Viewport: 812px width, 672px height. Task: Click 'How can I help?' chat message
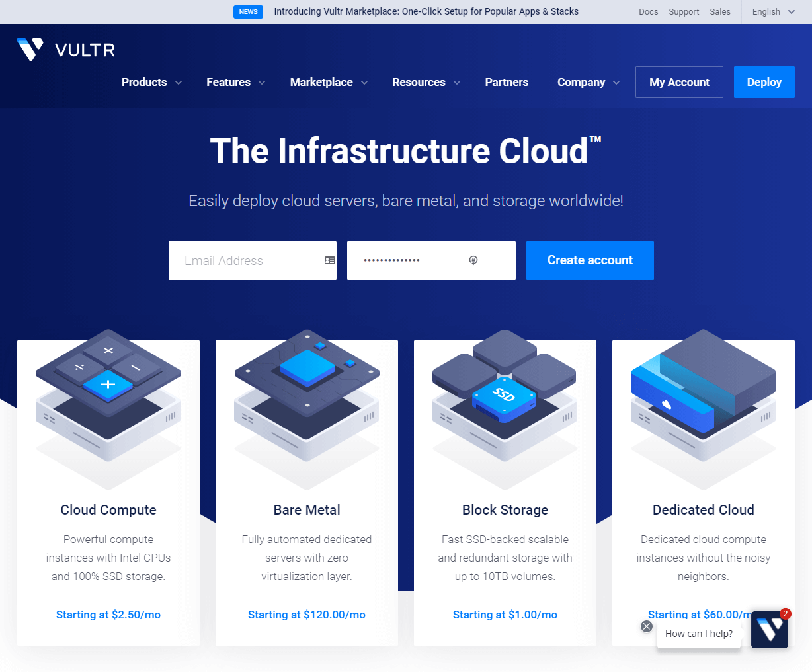[699, 634]
